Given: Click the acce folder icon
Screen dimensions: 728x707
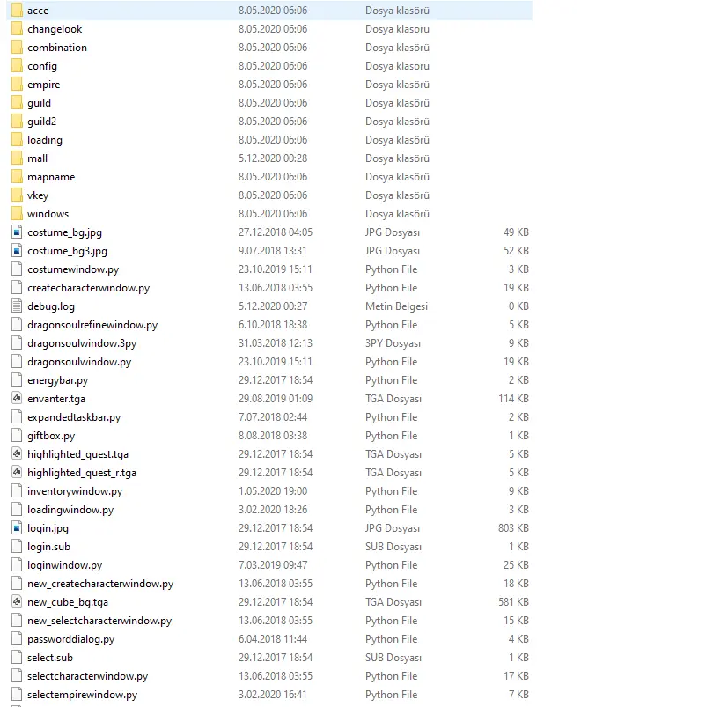Looking at the screenshot, I should tap(17, 11).
